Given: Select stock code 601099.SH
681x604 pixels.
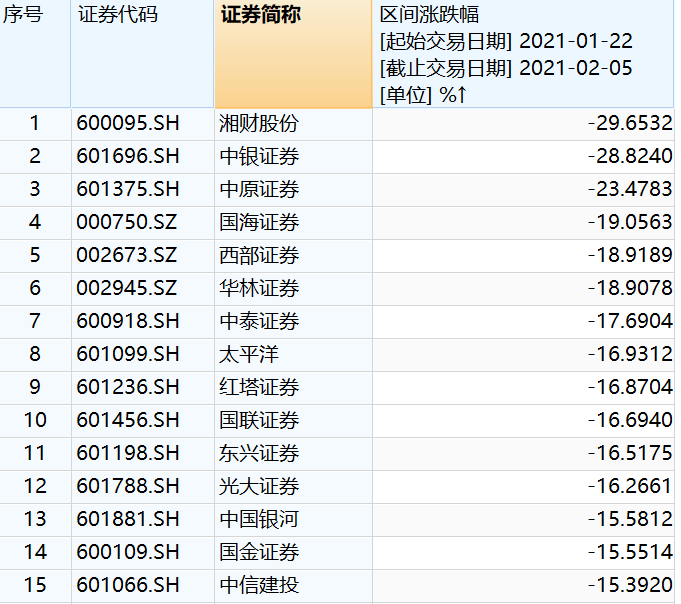Looking at the screenshot, I should point(128,354).
